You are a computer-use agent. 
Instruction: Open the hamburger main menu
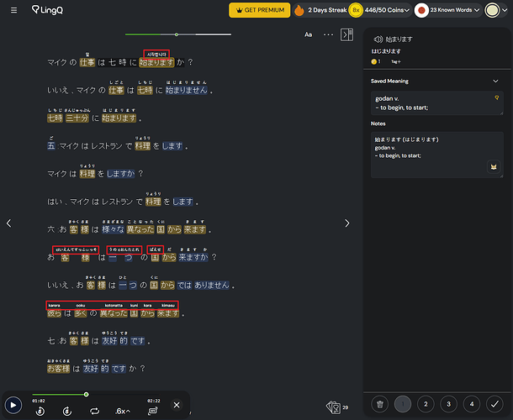coord(13,10)
